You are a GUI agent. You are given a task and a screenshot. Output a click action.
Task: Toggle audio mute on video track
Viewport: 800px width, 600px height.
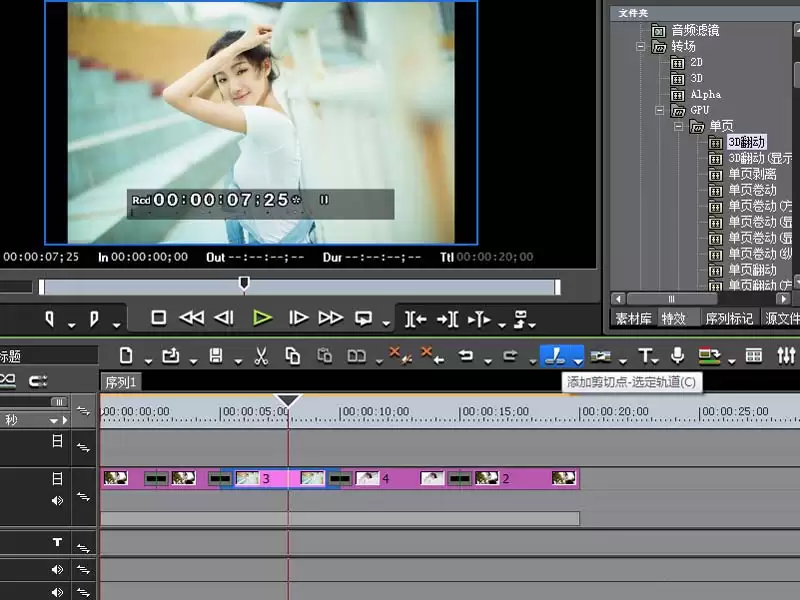point(58,501)
